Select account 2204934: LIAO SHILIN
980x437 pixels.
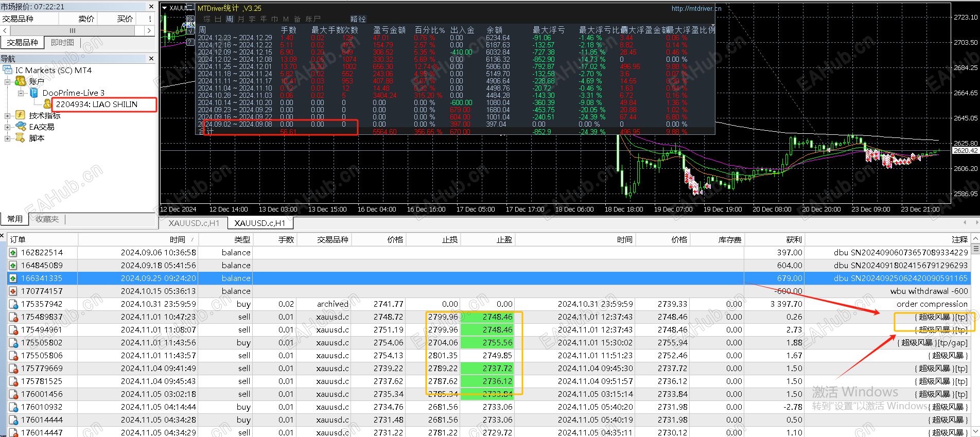pyautogui.click(x=97, y=104)
